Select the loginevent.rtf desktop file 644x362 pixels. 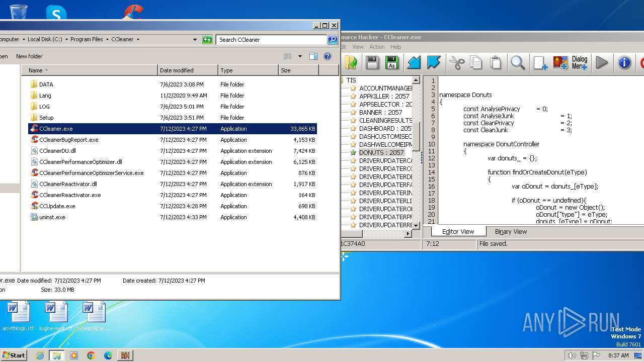pyautogui.click(x=56, y=316)
